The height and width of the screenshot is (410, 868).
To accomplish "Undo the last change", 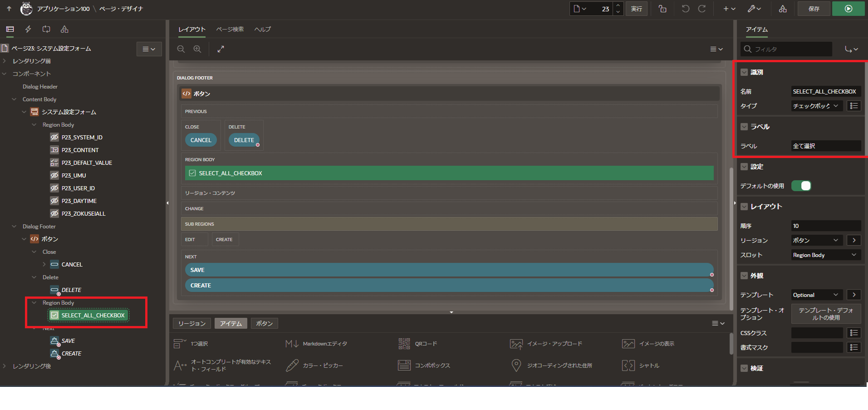I will point(686,9).
